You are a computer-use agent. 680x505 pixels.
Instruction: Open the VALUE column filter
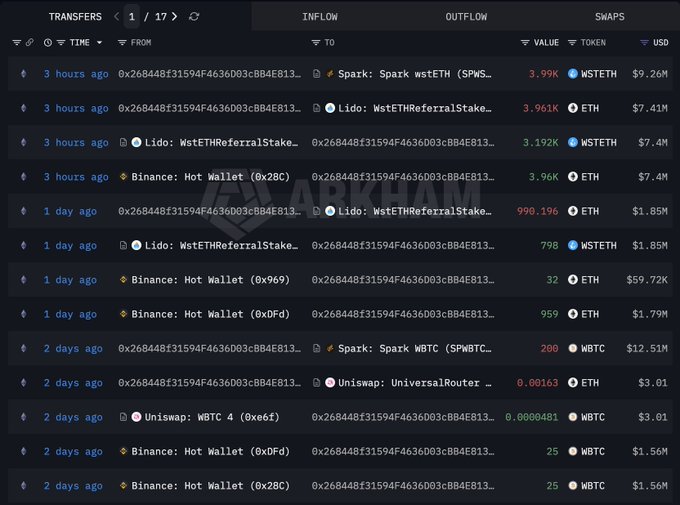525,43
